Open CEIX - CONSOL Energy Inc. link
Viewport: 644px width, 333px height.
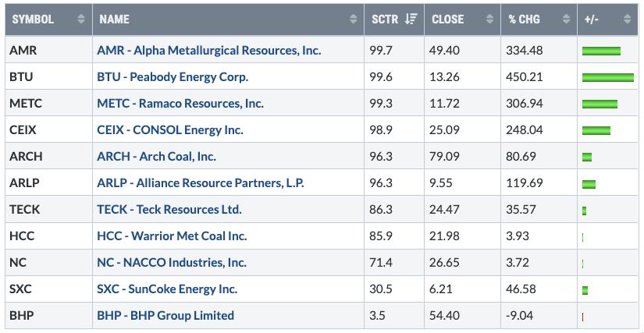[170, 130]
